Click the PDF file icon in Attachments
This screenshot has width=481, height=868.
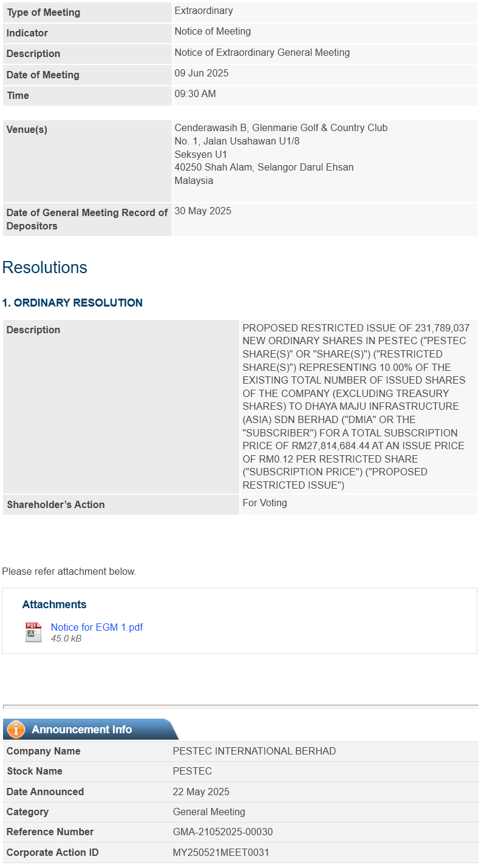click(33, 632)
